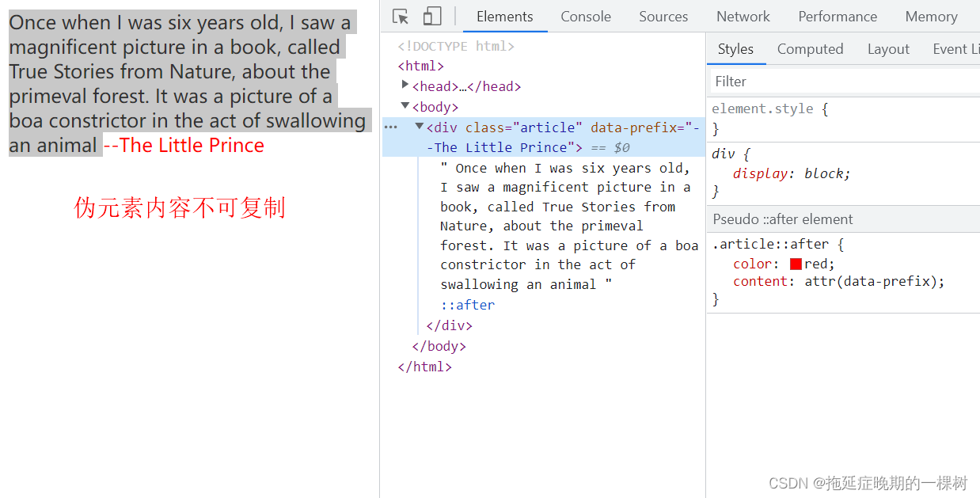Image resolution: width=980 pixels, height=498 pixels.
Task: Open the Performance panel
Action: pyautogui.click(x=838, y=16)
